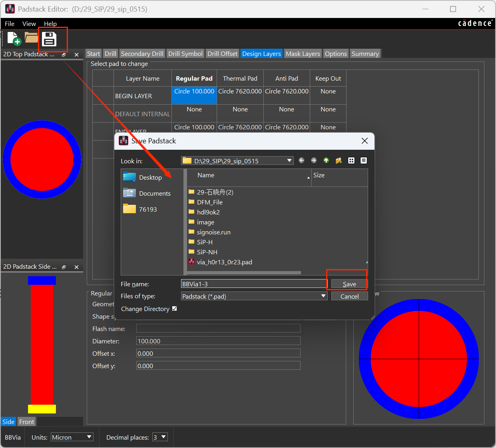Click the New Padstack toolbar icon
The width and height of the screenshot is (496, 448).
pos(14,39)
